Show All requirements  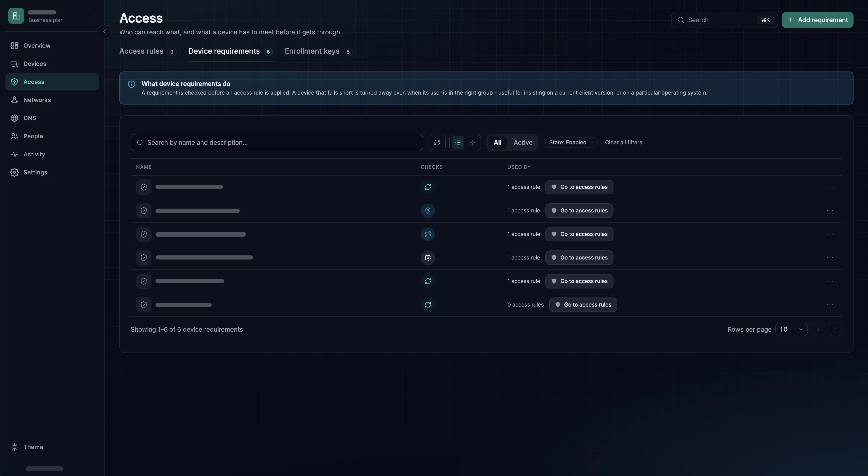(x=497, y=143)
